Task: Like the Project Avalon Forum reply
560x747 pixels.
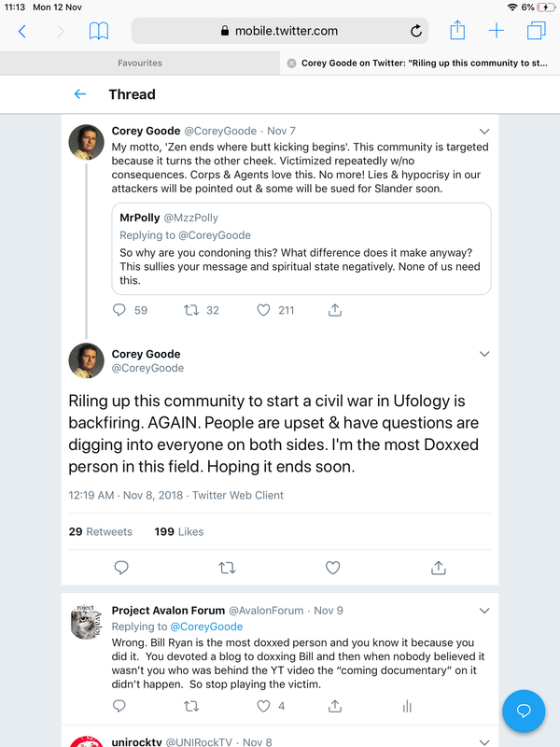Action: pyautogui.click(x=264, y=707)
